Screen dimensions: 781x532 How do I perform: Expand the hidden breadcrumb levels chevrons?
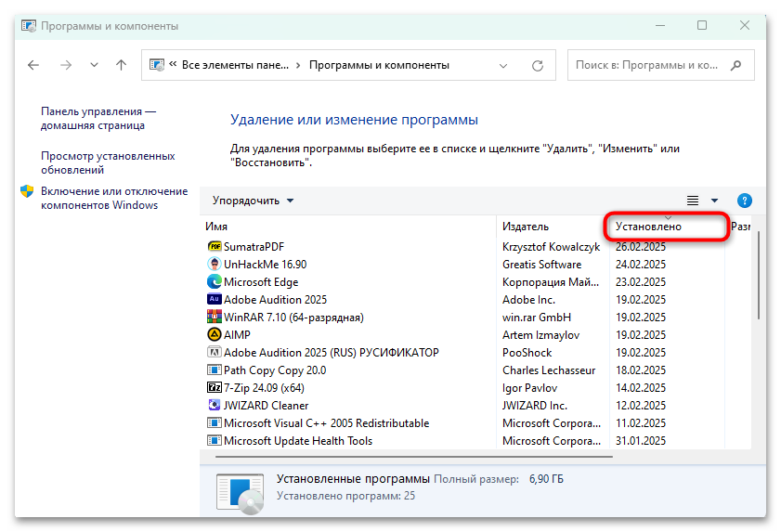tap(173, 64)
